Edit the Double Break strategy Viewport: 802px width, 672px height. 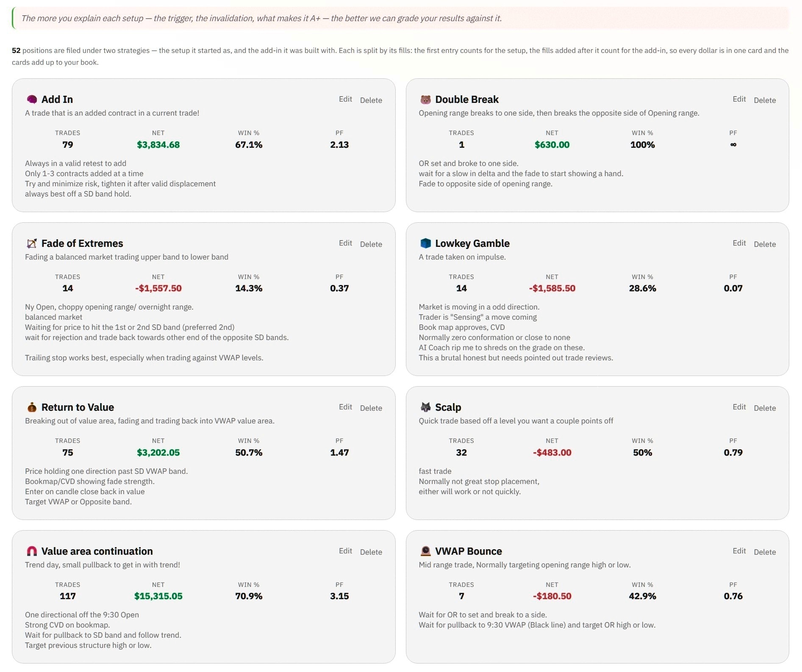tap(739, 99)
